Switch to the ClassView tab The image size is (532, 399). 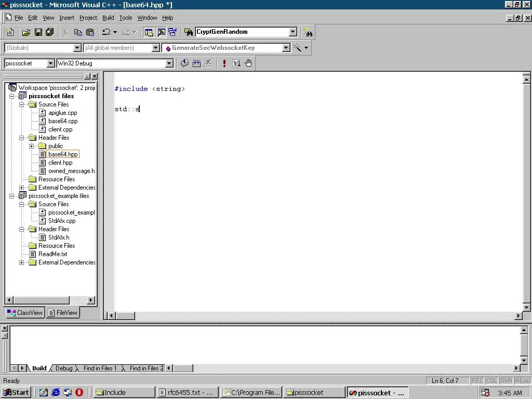25,312
